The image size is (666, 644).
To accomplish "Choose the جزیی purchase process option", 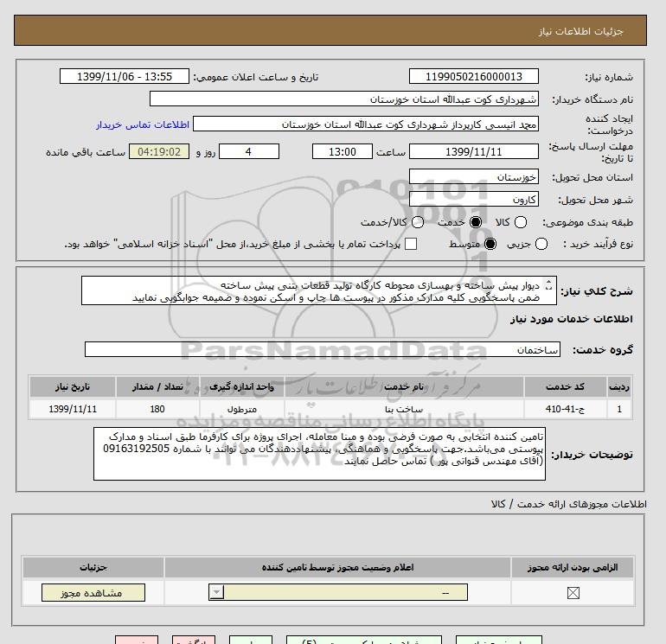I will [541, 244].
